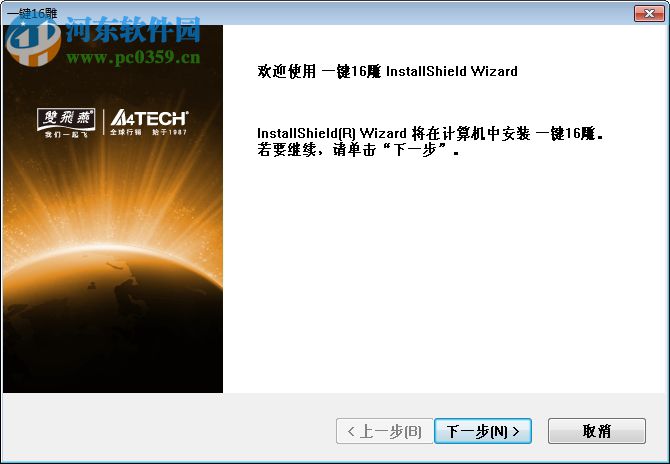Click the text line 若要继续，请单击“下一步”
Image resolution: width=670 pixels, height=464 pixels.
(358, 150)
